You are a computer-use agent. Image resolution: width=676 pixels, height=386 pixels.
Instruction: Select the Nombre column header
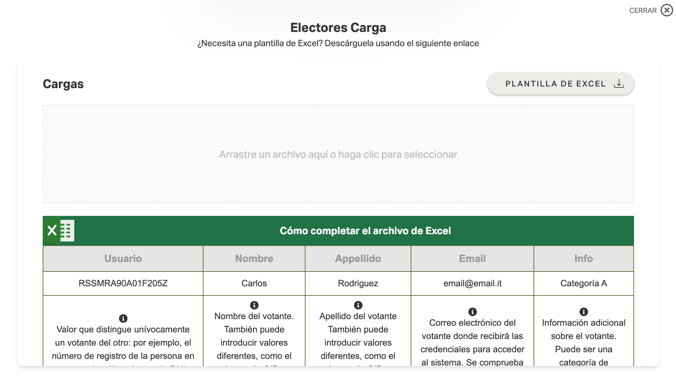click(x=254, y=258)
